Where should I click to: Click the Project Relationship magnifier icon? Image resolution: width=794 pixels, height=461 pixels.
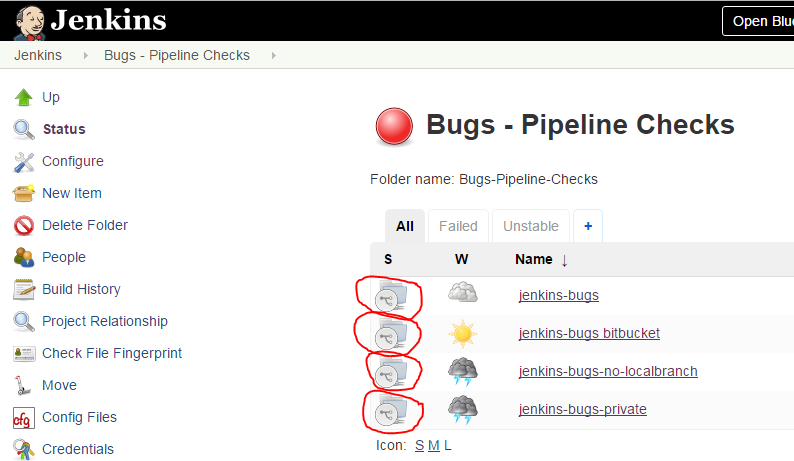click(24, 321)
